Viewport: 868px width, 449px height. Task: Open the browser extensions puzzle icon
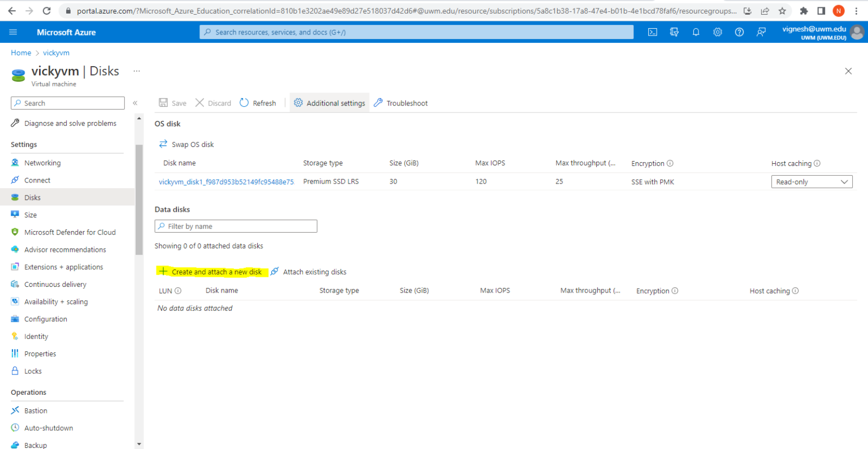804,11
